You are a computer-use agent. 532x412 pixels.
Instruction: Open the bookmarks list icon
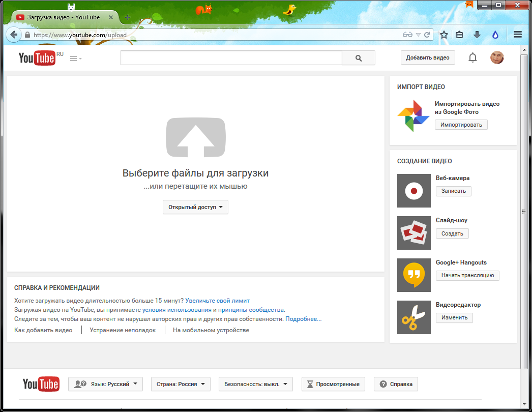[459, 35]
